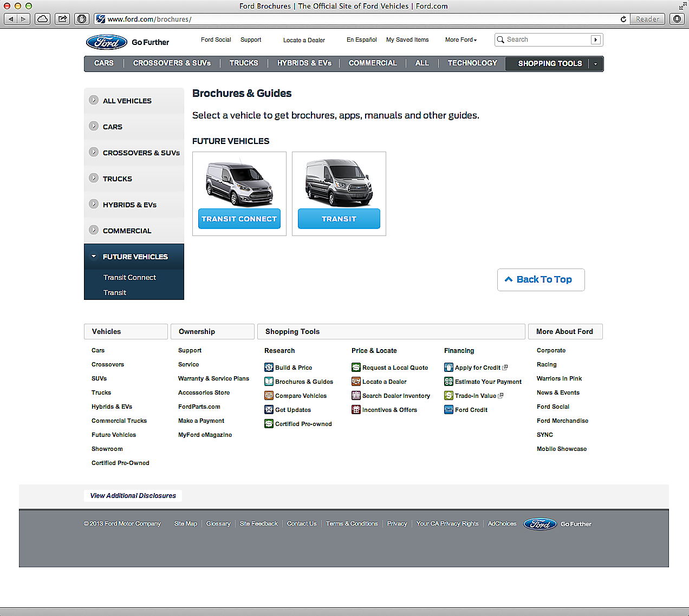Open CROSSOVERS & SUVs navigation tab
The height and width of the screenshot is (616, 689).
(x=172, y=63)
